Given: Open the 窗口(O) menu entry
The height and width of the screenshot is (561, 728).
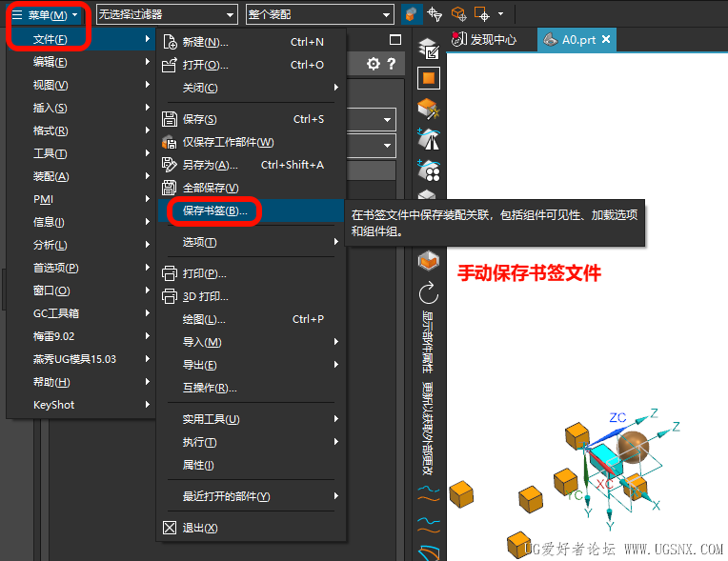Looking at the screenshot, I should point(81,291).
